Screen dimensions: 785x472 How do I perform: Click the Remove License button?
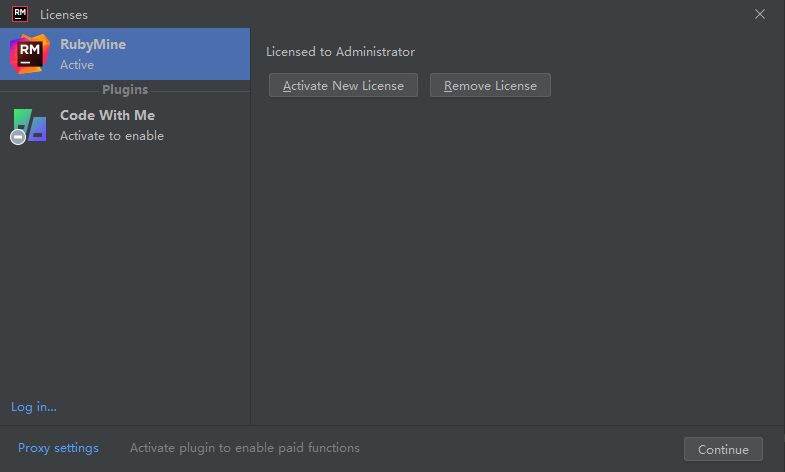[490, 85]
